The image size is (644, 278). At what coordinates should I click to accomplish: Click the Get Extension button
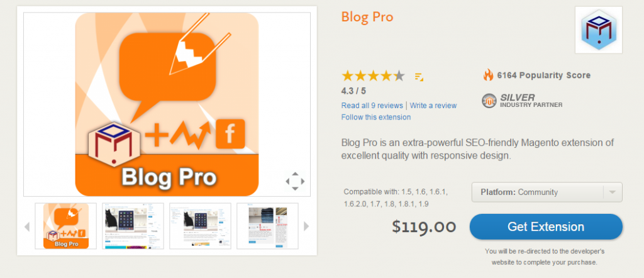[546, 226]
